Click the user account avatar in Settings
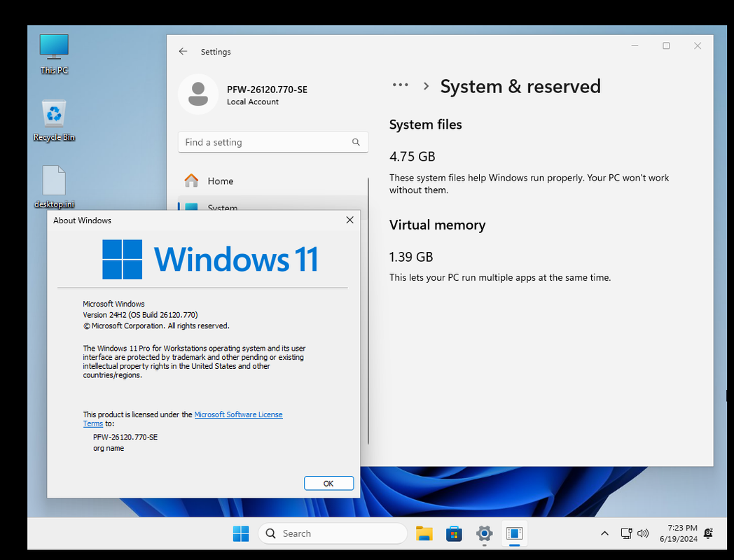This screenshot has width=734, height=560. point(198,94)
